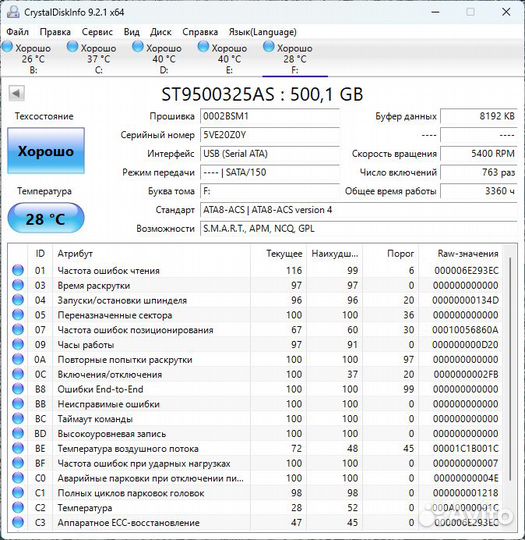Click the transfer mode field SATA/150
This screenshot has height=540, width=525.
tap(270, 172)
